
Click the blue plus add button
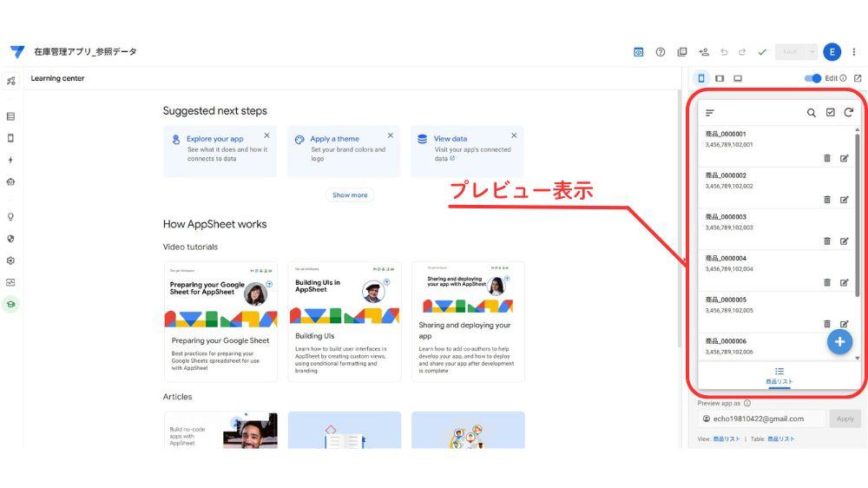coord(839,342)
